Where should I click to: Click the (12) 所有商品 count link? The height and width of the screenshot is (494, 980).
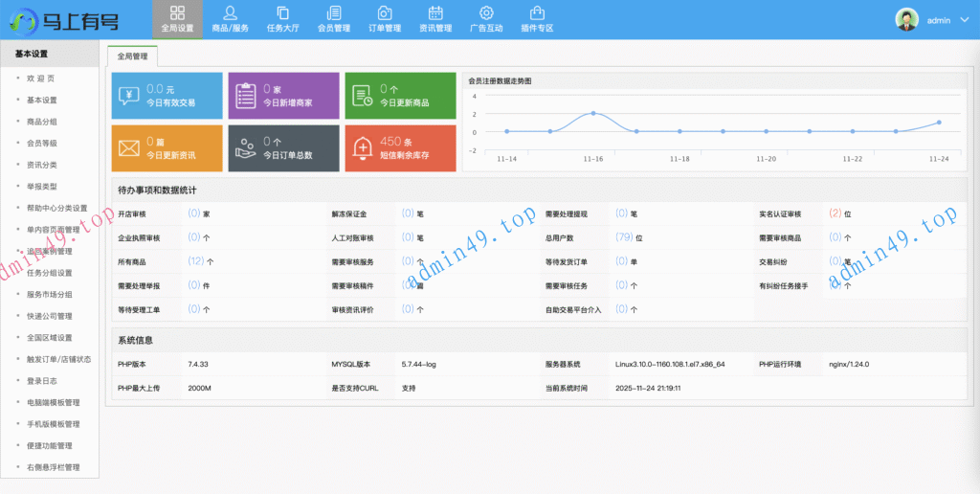[x=195, y=260]
